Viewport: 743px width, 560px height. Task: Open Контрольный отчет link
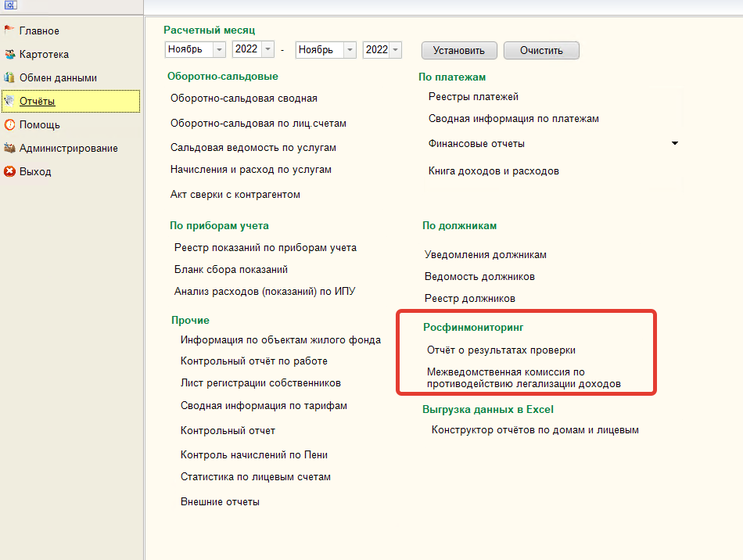tap(228, 431)
